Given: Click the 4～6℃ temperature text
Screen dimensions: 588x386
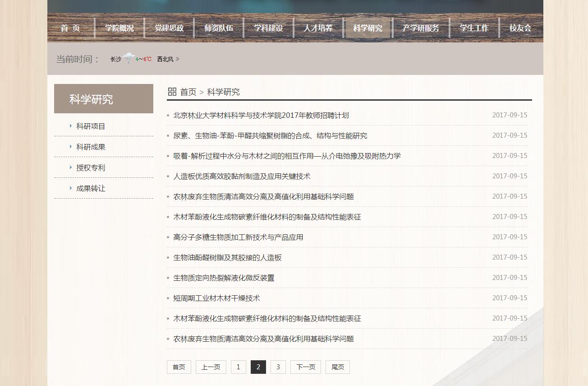Looking at the screenshot, I should coord(144,59).
